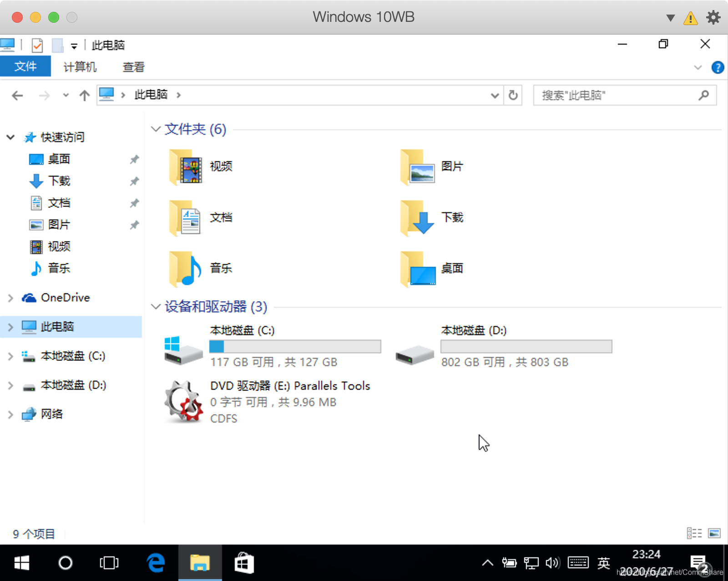This screenshot has width=728, height=581.
Task: Click the 英 input method indicator
Action: (x=603, y=563)
